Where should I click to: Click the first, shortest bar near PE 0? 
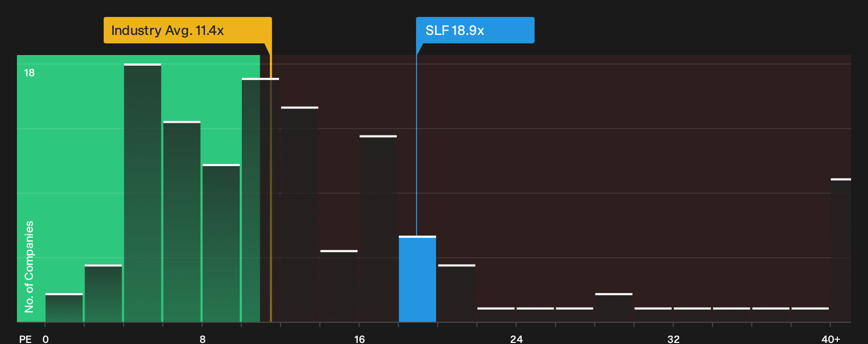pyautogui.click(x=64, y=307)
